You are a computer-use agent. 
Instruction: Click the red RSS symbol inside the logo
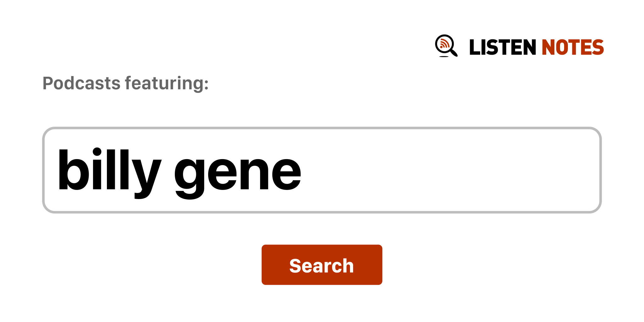tap(444, 43)
